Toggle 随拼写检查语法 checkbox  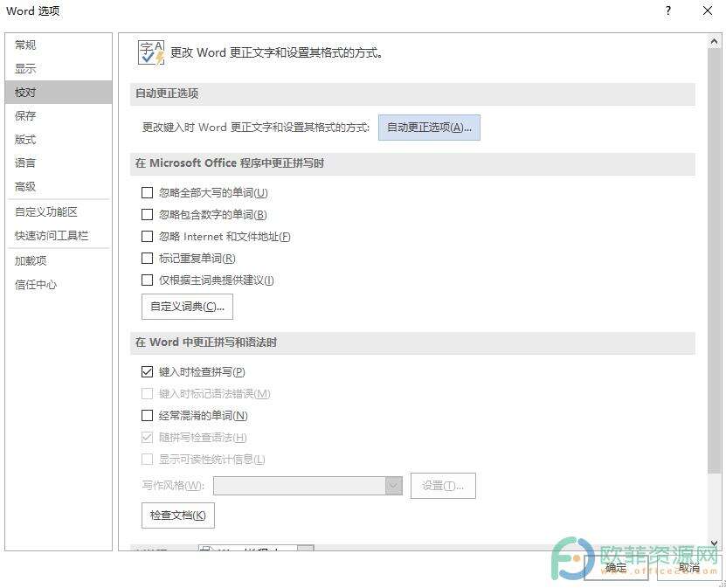147,437
